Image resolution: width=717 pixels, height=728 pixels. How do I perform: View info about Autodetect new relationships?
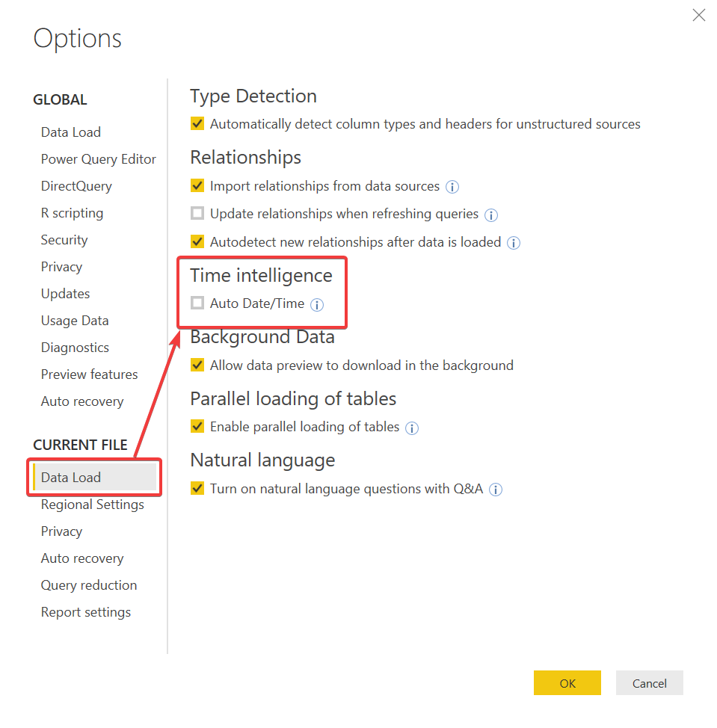click(514, 242)
